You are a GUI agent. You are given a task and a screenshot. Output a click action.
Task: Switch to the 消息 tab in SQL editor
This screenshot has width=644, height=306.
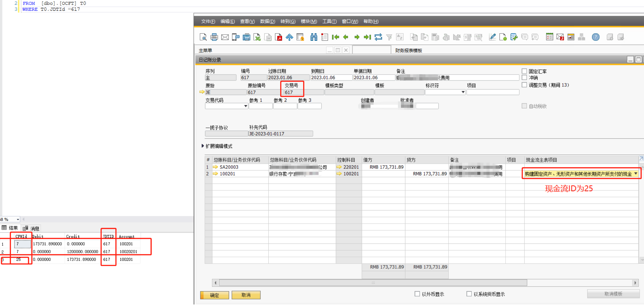click(31, 229)
